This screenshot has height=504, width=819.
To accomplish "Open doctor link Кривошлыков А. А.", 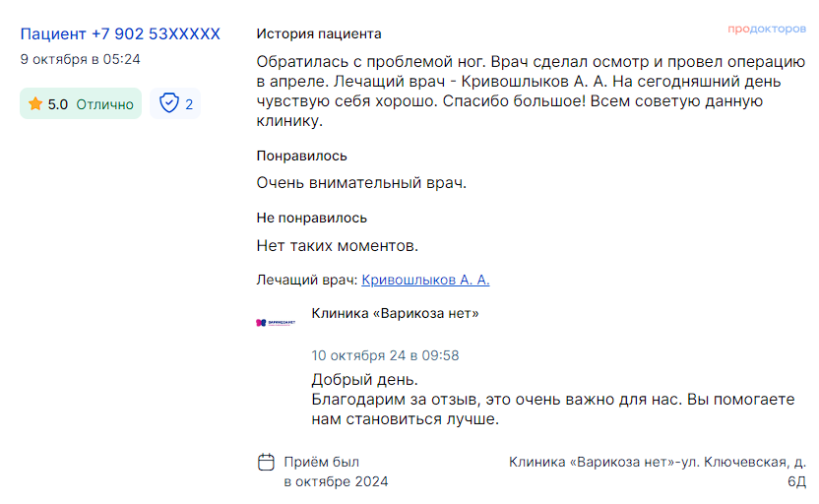I will tap(425, 280).
